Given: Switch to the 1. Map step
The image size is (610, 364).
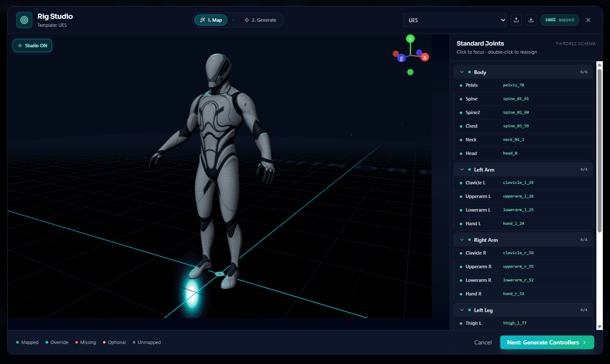Looking at the screenshot, I should tap(211, 20).
